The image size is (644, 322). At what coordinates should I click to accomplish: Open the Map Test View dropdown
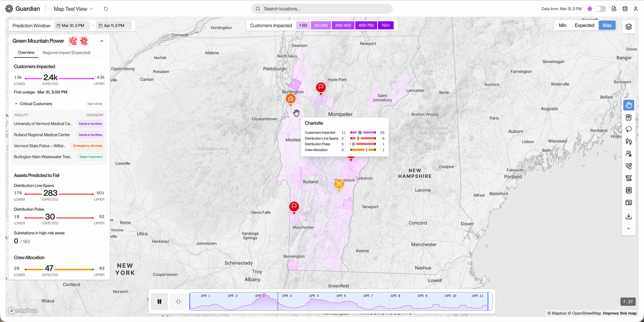(73, 9)
